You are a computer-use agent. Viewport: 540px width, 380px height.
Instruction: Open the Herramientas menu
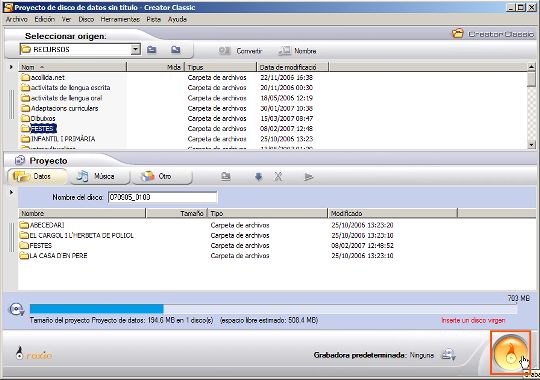(120, 19)
